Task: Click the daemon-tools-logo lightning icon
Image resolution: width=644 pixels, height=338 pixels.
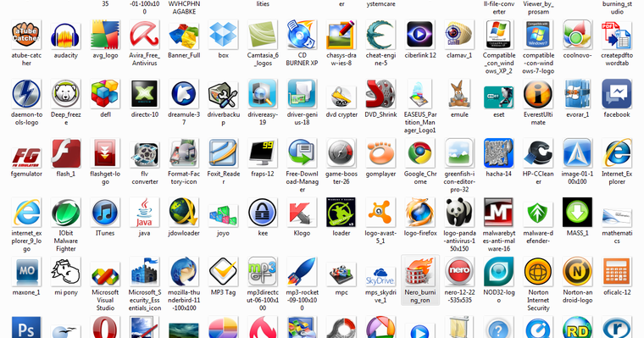Action: pyautogui.click(x=26, y=94)
